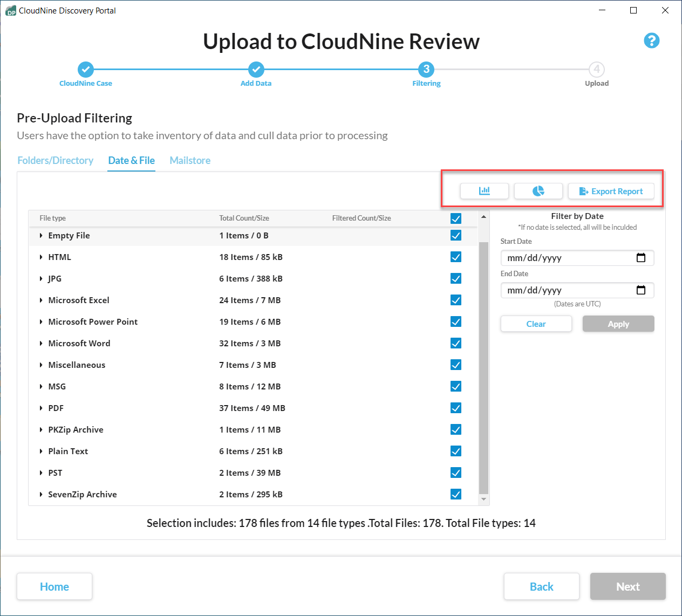Toggle the header select-all checkbox

456,218
